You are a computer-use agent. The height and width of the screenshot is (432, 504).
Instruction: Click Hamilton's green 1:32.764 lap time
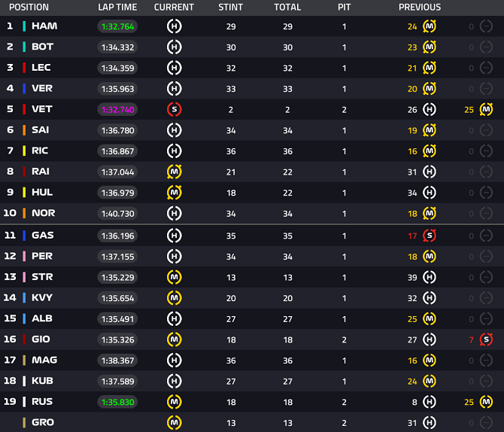pyautogui.click(x=117, y=26)
